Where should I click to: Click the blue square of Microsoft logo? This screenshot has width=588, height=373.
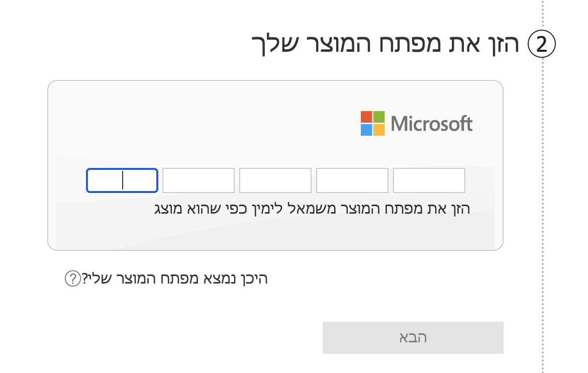pyautogui.click(x=366, y=130)
